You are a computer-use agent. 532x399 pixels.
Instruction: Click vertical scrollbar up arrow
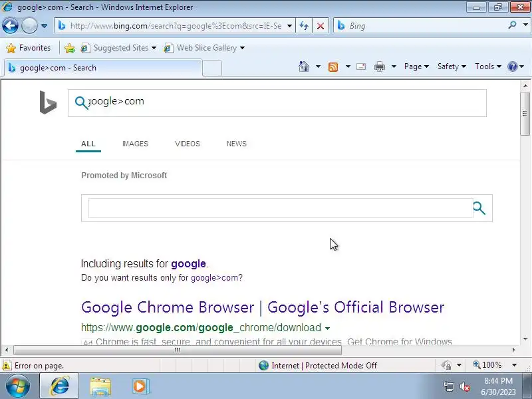(x=525, y=86)
